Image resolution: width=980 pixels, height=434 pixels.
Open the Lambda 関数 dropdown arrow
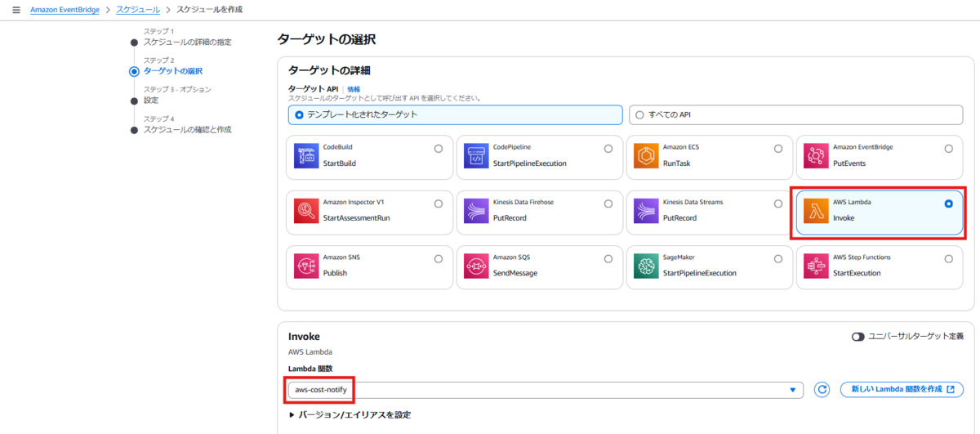coord(792,391)
